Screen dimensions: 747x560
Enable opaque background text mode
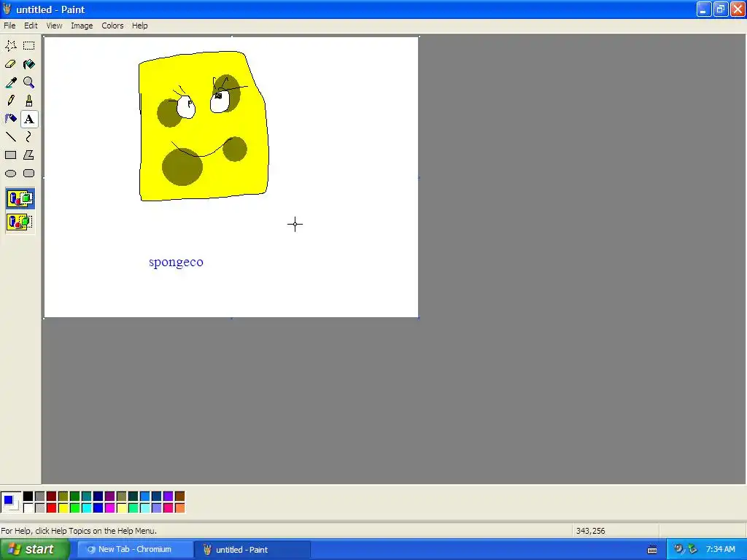coord(20,198)
